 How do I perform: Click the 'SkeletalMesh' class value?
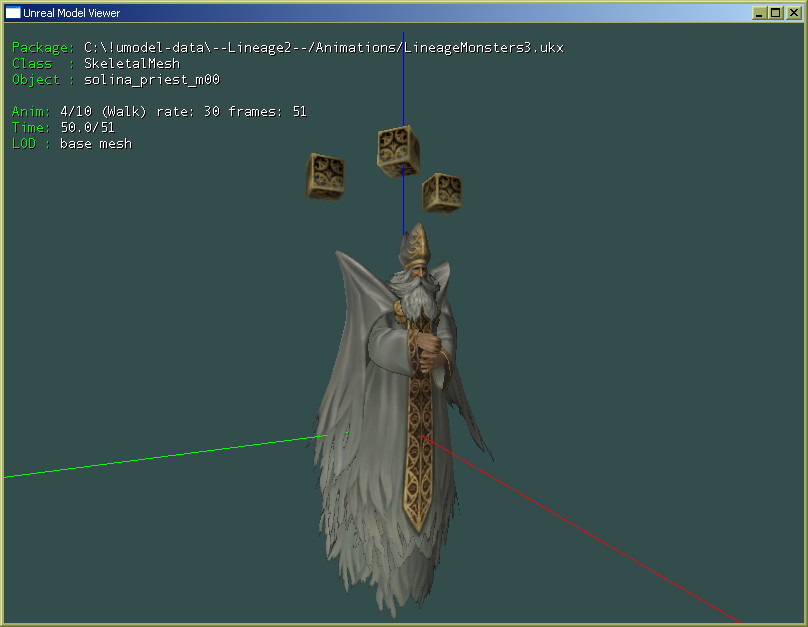[132, 63]
